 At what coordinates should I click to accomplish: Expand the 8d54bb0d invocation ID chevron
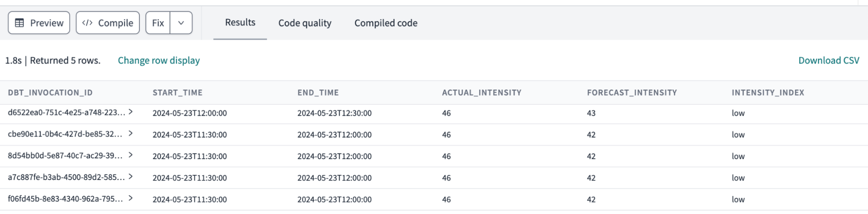pyautogui.click(x=131, y=155)
